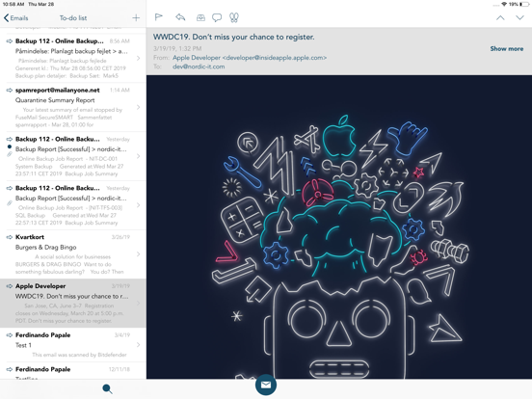Click the email subject WWDC19 heading
The height and width of the screenshot is (399, 532).
click(x=233, y=37)
